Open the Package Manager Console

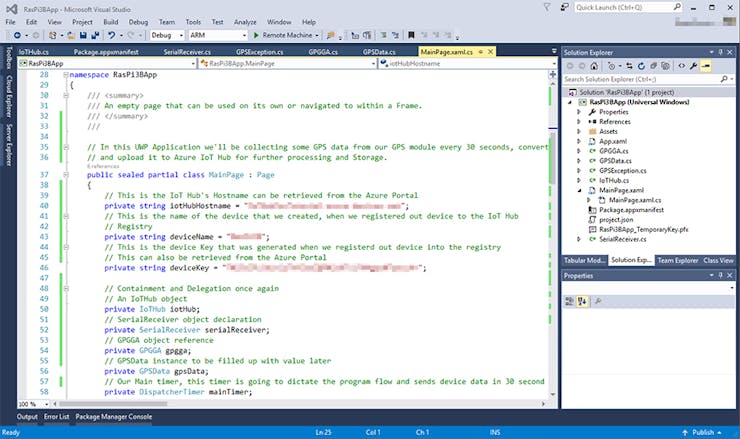pyautogui.click(x=114, y=417)
